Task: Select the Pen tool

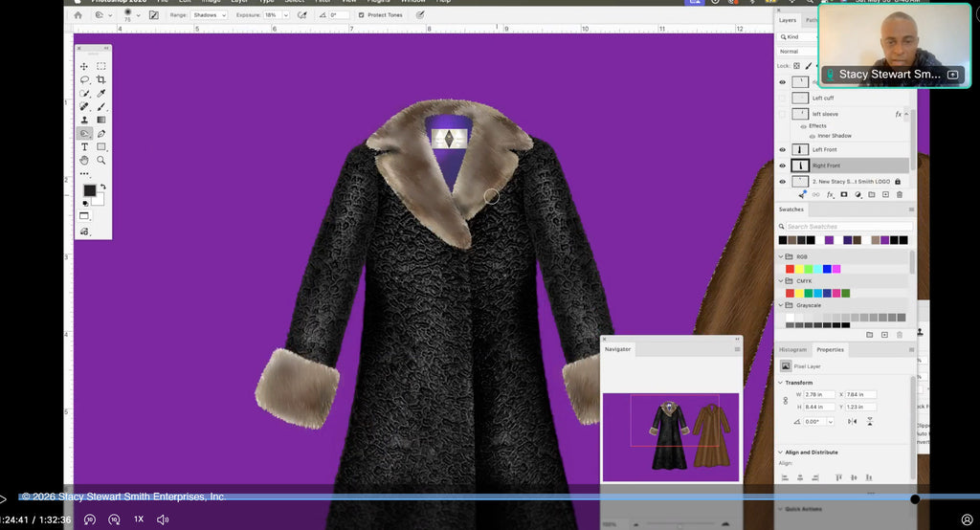Action: [x=101, y=134]
